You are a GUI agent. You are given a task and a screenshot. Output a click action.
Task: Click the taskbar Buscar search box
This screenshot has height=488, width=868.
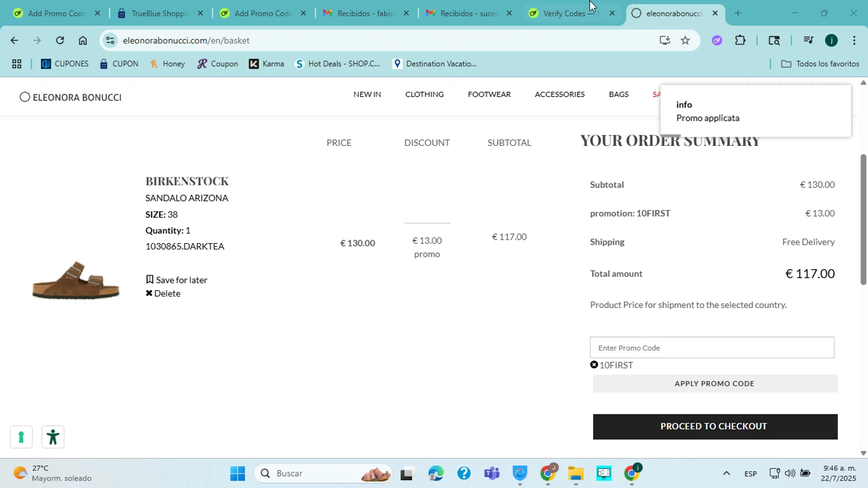(x=323, y=474)
